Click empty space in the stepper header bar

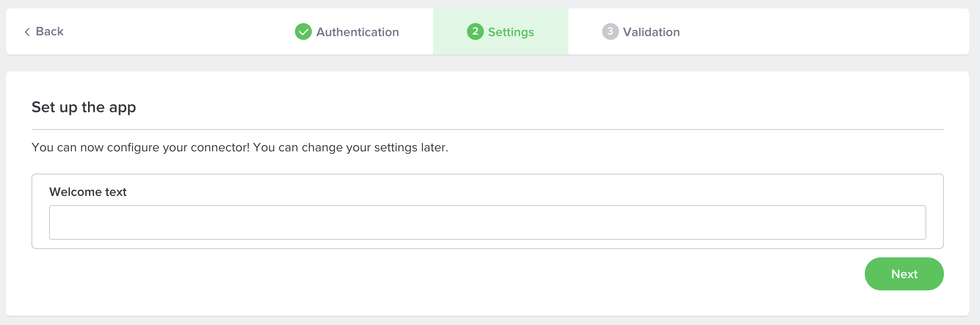(806, 32)
